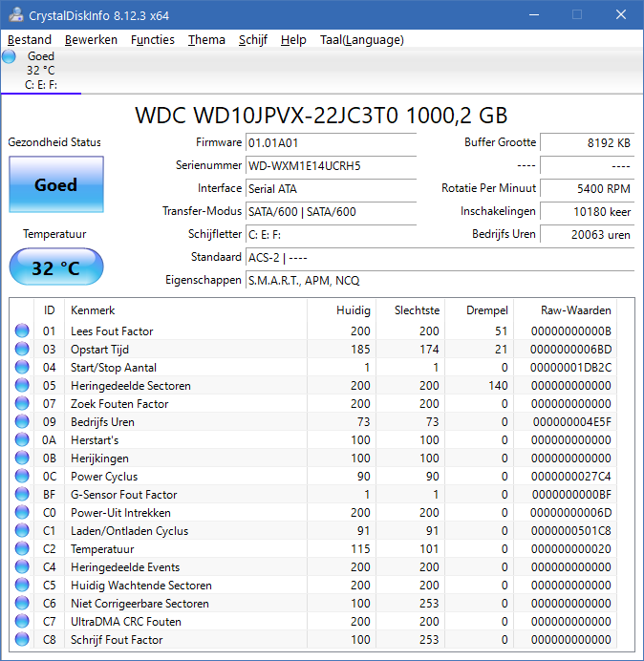This screenshot has width=644, height=661.
Task: Click the Goed health status button
Action: click(x=56, y=184)
